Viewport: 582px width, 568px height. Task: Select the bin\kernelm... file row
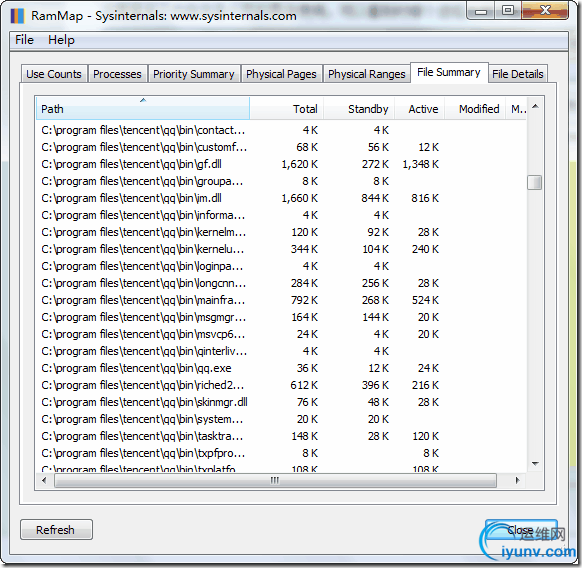pos(281,232)
